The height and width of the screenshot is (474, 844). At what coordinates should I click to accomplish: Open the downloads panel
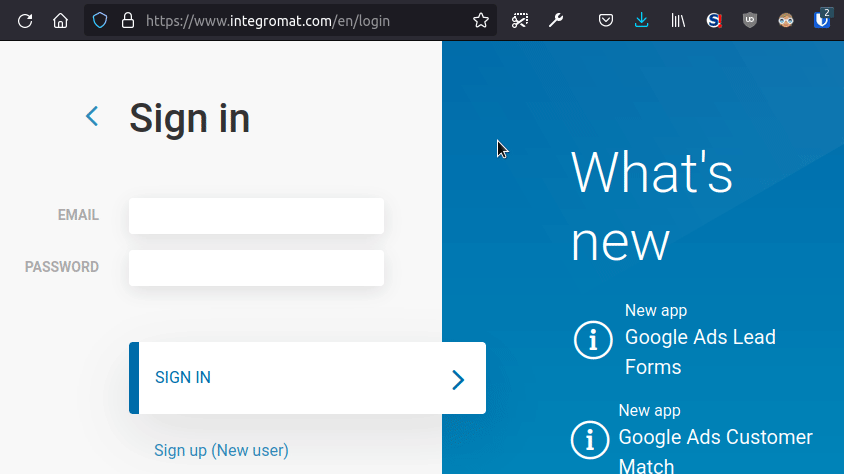641,20
